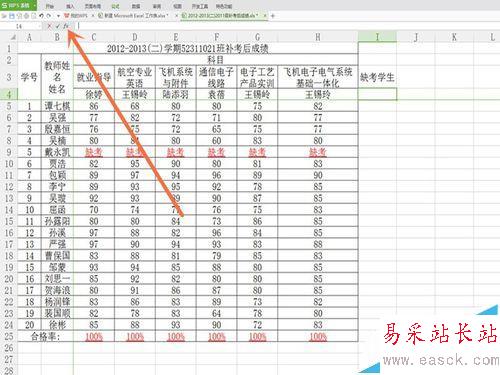Image resolution: width=500 pixels, height=375 pixels.
Task: Open the WPS 表格 application menu button
Action: [x=18, y=5]
